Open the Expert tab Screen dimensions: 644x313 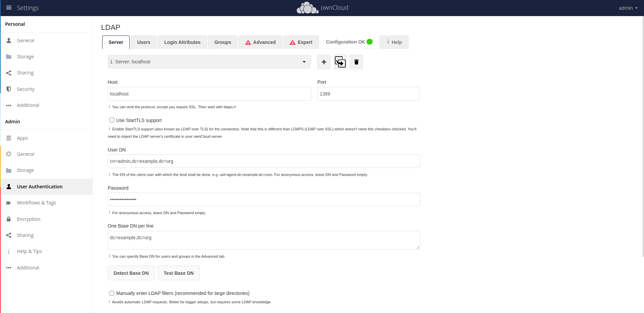(x=301, y=42)
